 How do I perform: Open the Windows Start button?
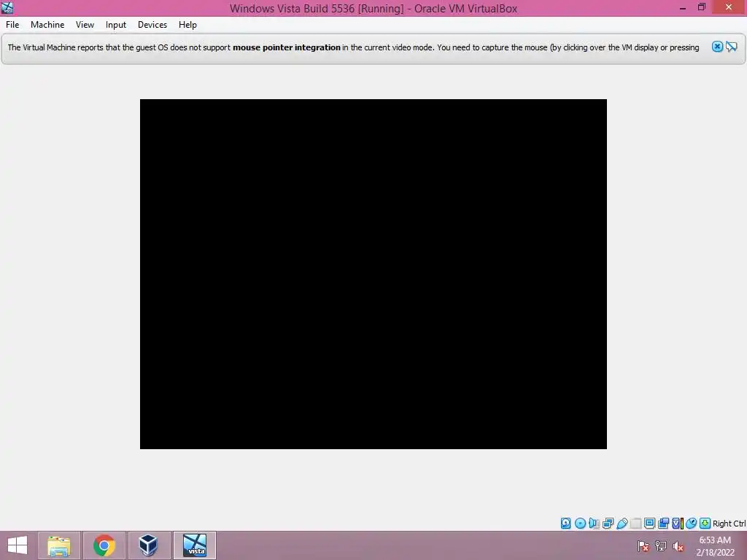click(18, 545)
